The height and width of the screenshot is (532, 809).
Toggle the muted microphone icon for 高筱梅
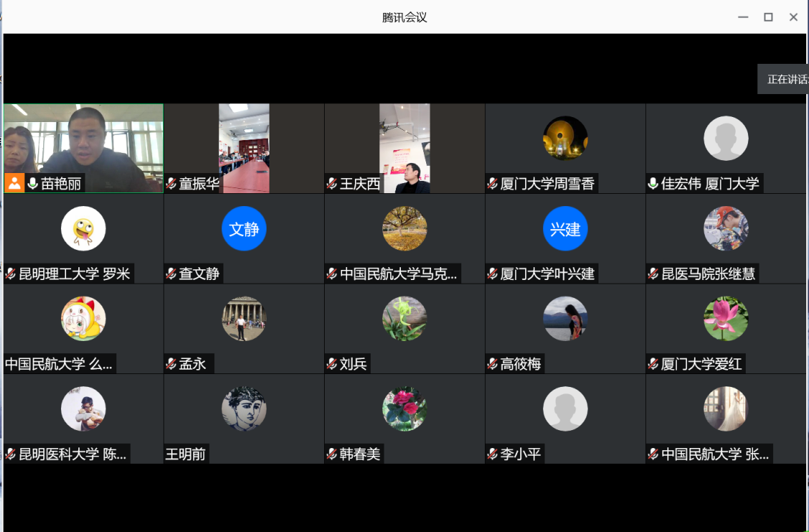[492, 364]
